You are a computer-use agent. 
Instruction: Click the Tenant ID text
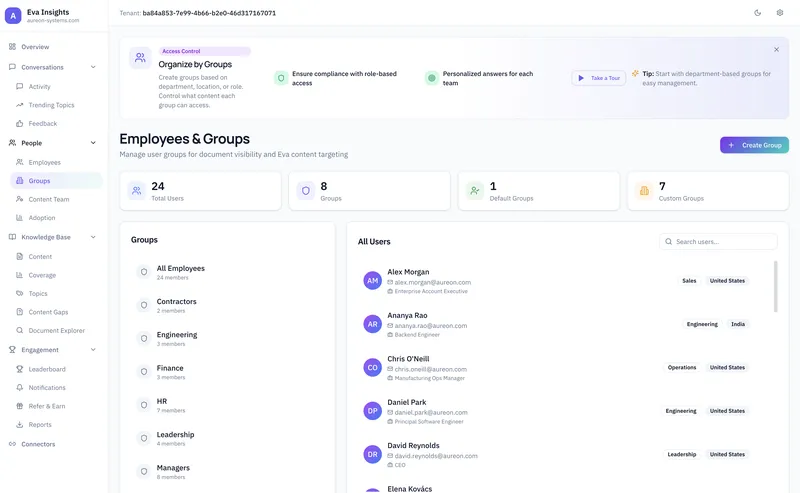(x=209, y=13)
